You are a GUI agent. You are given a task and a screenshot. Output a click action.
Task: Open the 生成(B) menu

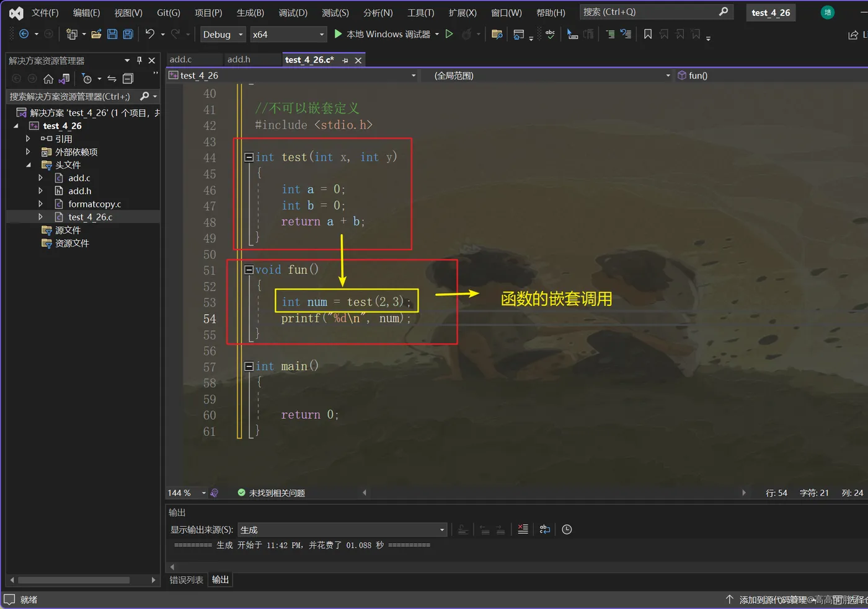pos(250,12)
